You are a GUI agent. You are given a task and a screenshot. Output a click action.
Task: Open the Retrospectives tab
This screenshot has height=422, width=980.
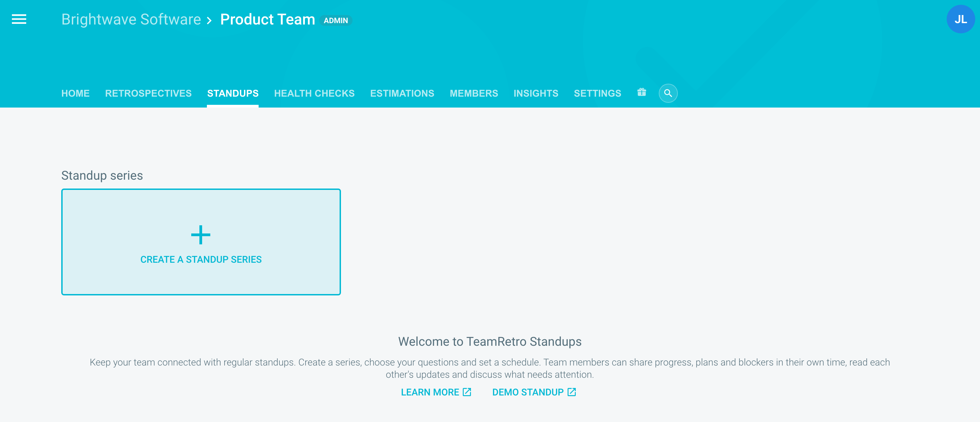tap(148, 94)
